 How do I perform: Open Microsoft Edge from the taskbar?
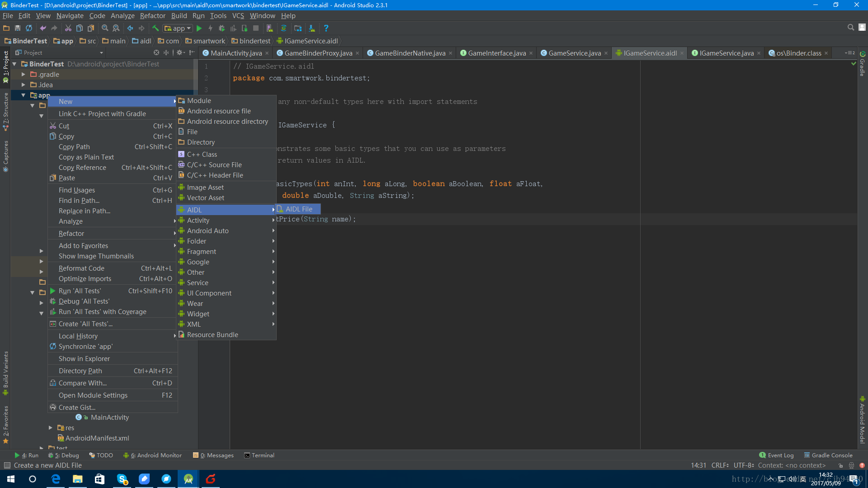[56, 479]
